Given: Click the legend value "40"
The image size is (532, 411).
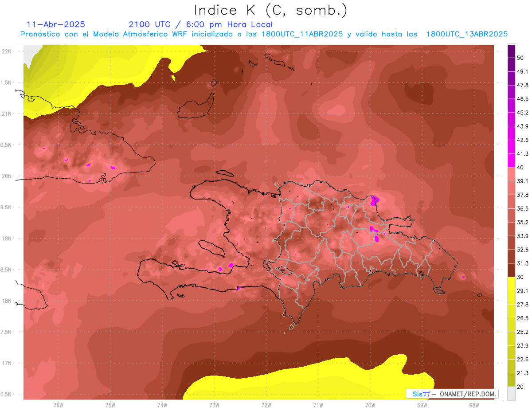Looking at the screenshot, I should (x=520, y=168).
